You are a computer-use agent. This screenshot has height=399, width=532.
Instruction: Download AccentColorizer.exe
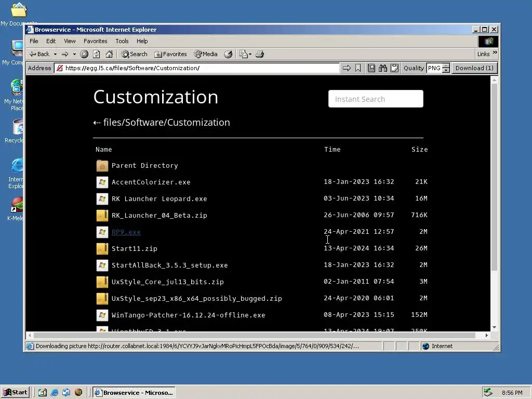click(x=151, y=182)
